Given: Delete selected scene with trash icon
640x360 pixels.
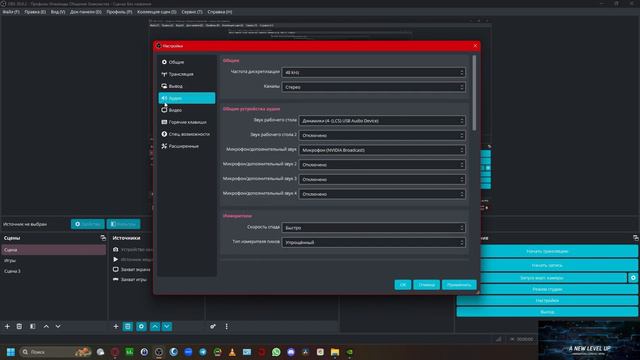Looking at the screenshot, I should pyautogui.click(x=19, y=326).
